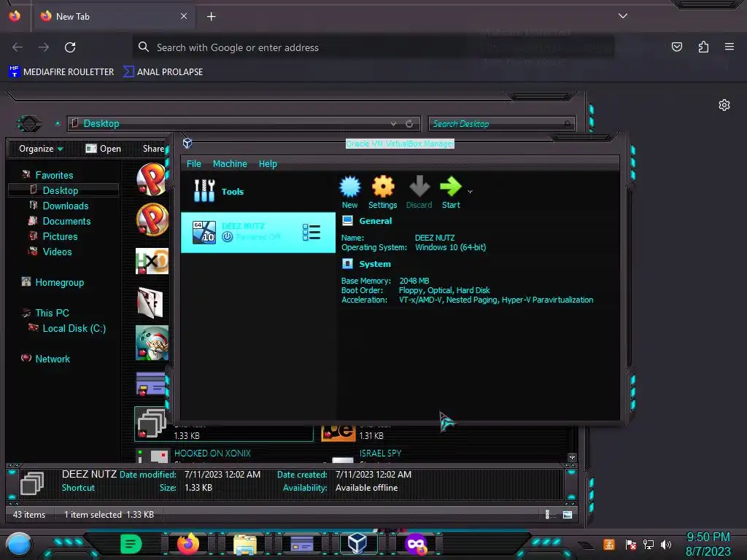The height and width of the screenshot is (560, 747).
Task: Open VirtualBox machine Settings gear icon
Action: click(382, 186)
